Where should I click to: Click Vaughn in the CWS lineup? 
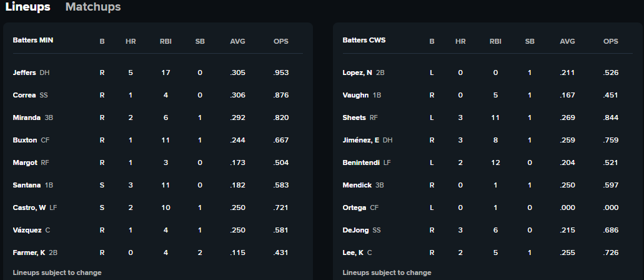(356, 95)
